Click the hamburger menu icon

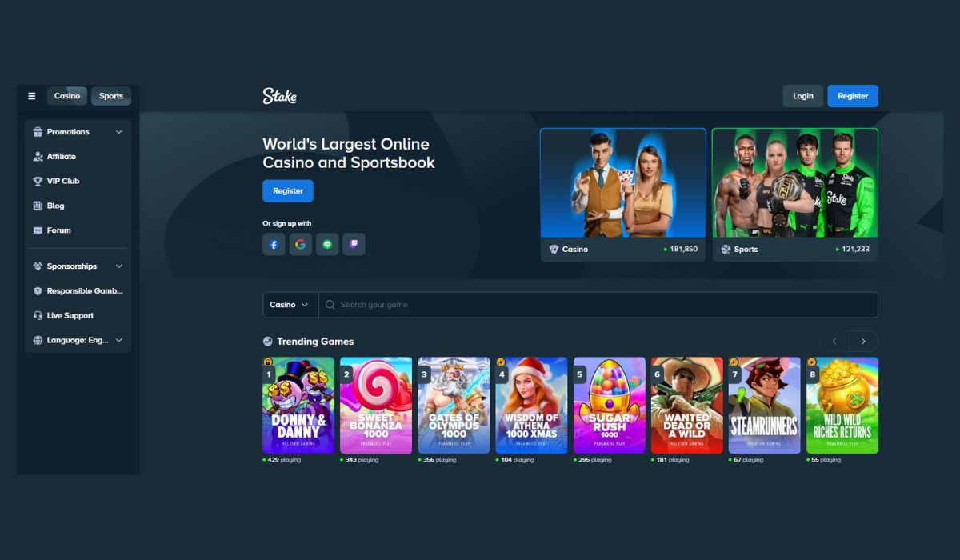32,96
